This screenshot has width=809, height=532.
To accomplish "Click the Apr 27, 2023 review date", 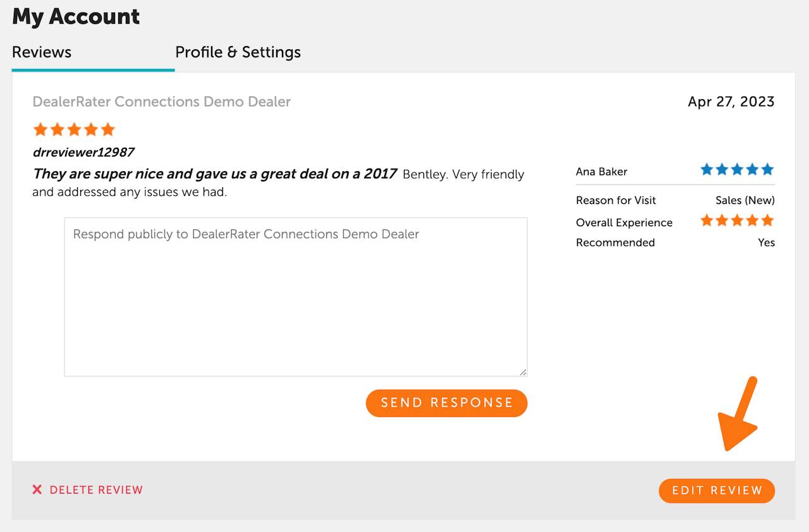I will point(731,102).
